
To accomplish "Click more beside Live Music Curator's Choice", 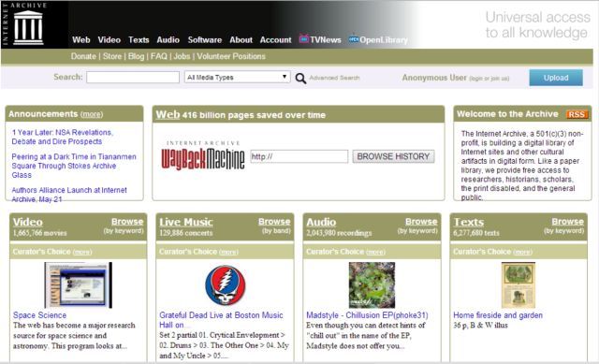I will coord(228,252).
